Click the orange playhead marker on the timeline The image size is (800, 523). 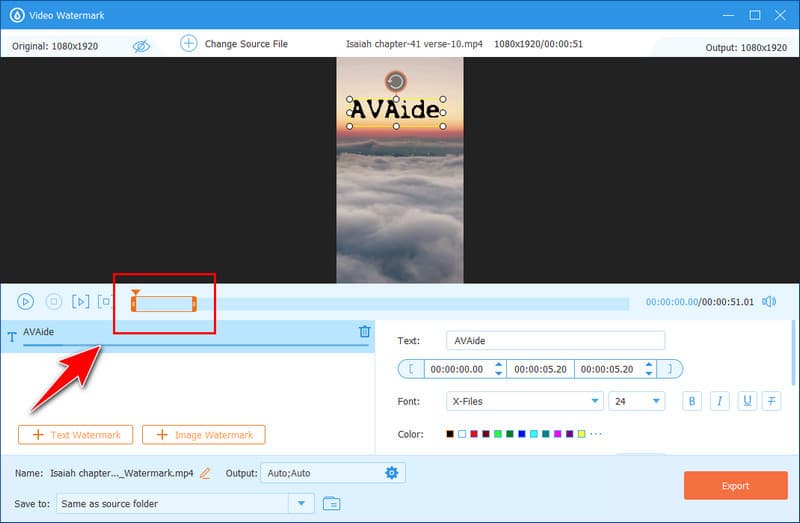click(x=135, y=292)
